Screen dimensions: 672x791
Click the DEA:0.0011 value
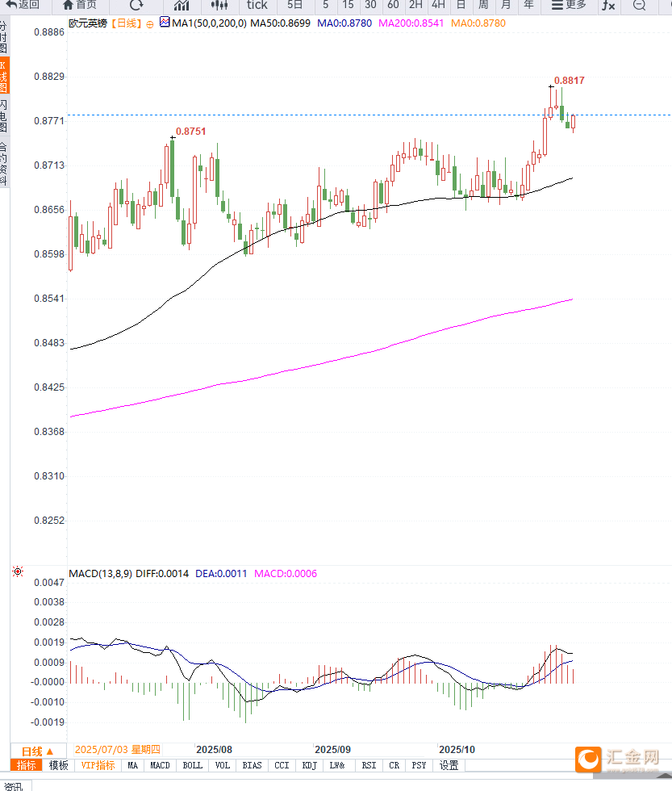221,574
